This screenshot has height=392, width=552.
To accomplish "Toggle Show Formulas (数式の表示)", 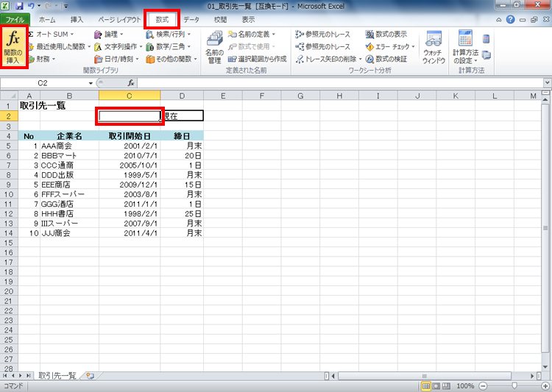I will (x=386, y=34).
